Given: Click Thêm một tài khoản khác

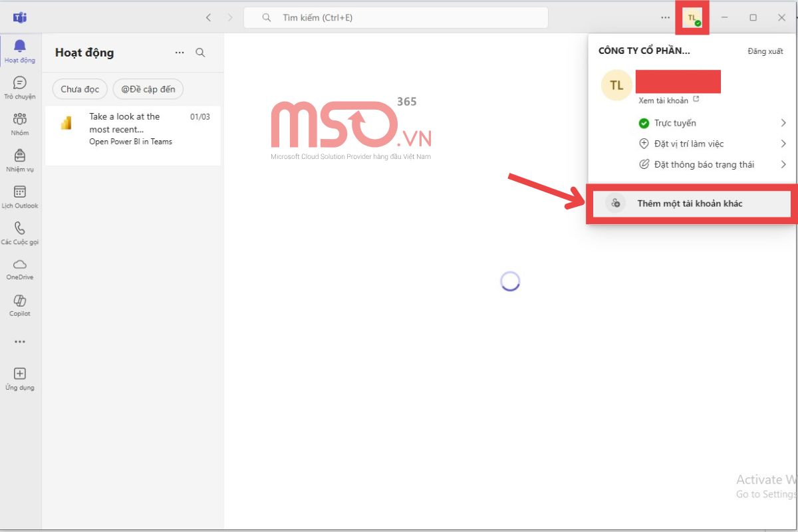Looking at the screenshot, I should (x=690, y=203).
